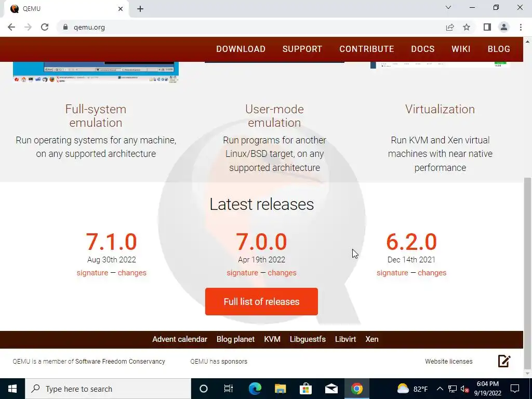Screen dimensions: 532x399
Task: Click the 7.0.0 release version
Action: [262, 242]
